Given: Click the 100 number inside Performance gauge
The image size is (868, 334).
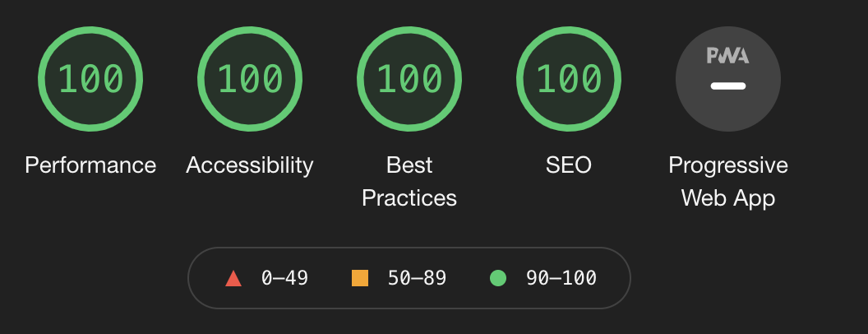Looking at the screenshot, I should [90, 79].
